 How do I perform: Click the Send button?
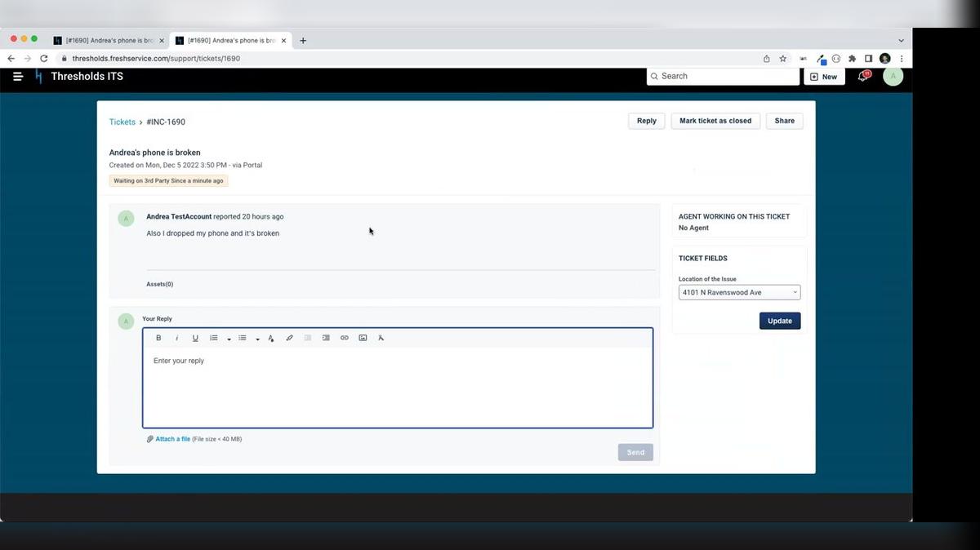[635, 452]
